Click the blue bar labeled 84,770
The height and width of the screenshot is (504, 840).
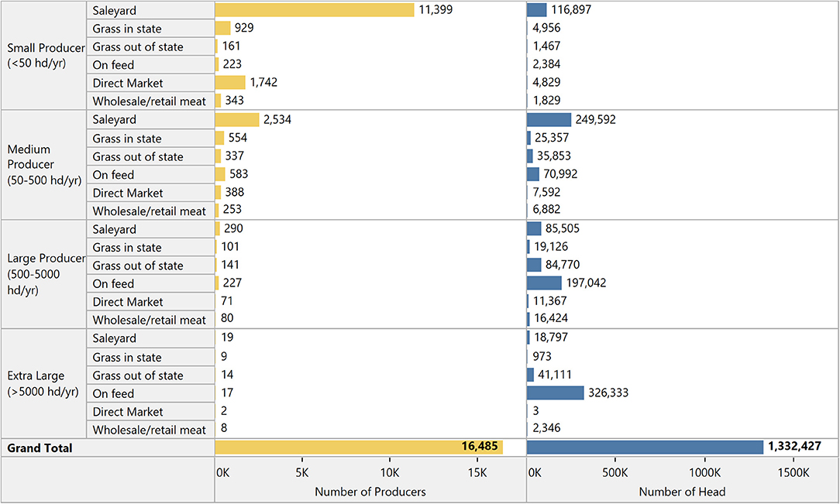(534, 264)
